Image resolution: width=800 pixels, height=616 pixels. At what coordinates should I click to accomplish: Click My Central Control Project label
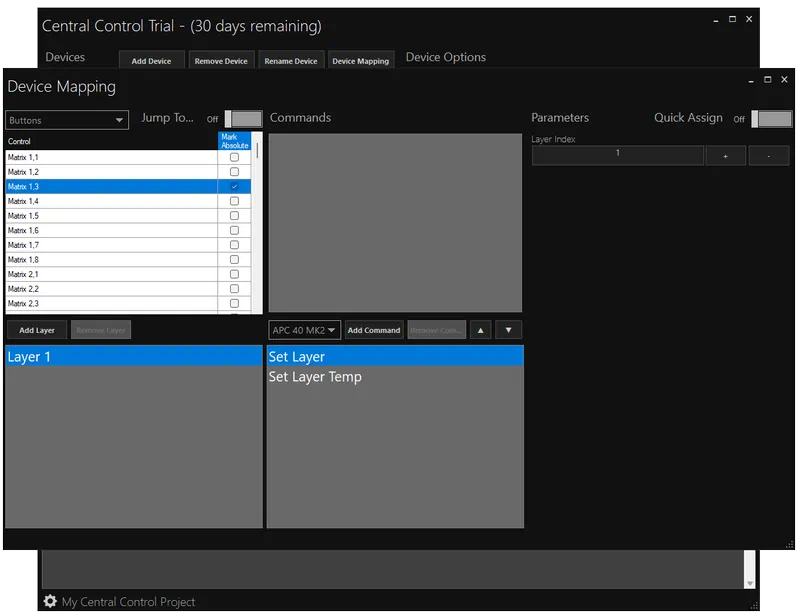coord(128,602)
